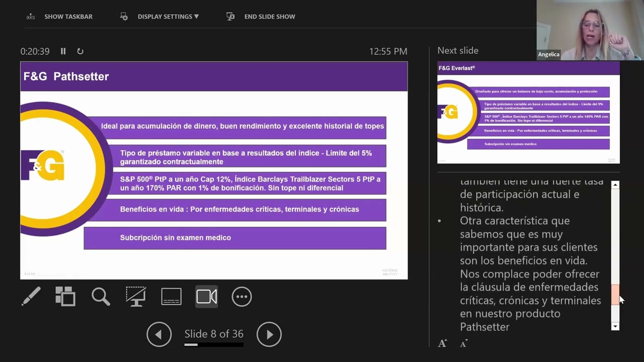Click the notes scrollbar thumb
Viewport: 644px width, 362px height.
click(615, 295)
